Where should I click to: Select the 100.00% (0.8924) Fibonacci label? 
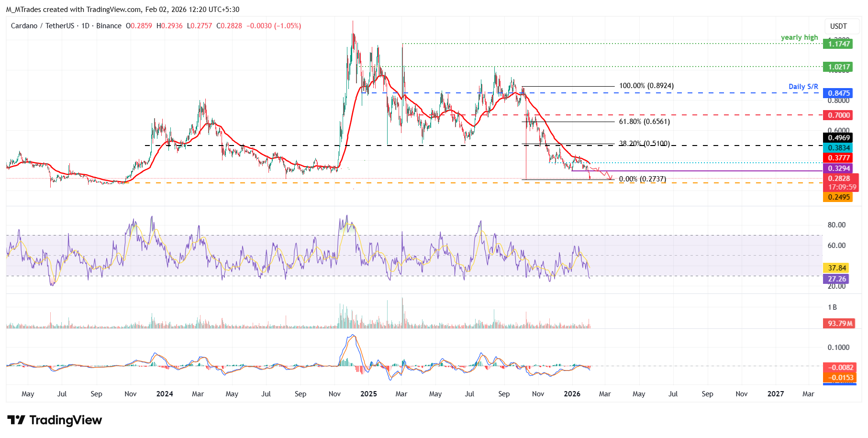[x=646, y=86]
